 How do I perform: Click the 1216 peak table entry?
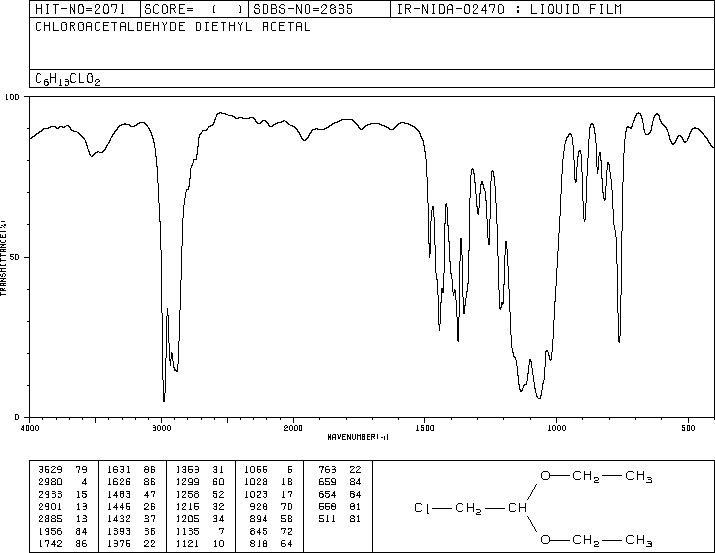tap(200, 506)
